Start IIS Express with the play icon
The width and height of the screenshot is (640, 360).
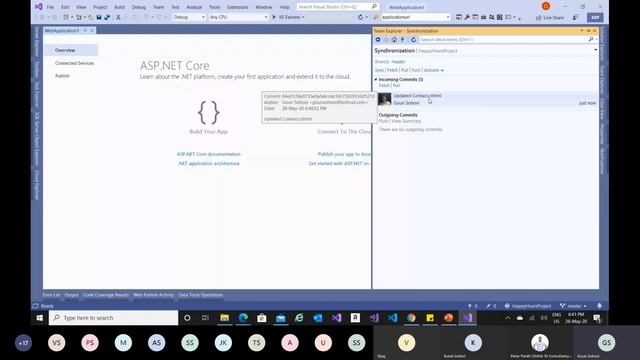point(274,17)
